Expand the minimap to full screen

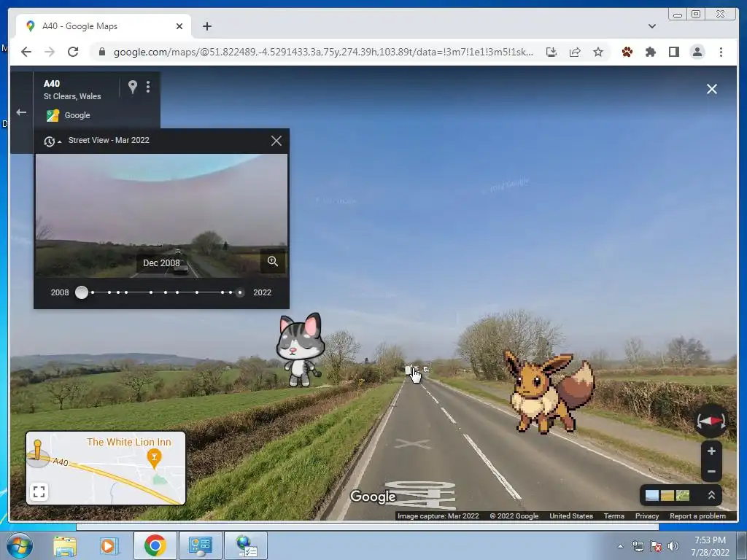[x=39, y=491]
